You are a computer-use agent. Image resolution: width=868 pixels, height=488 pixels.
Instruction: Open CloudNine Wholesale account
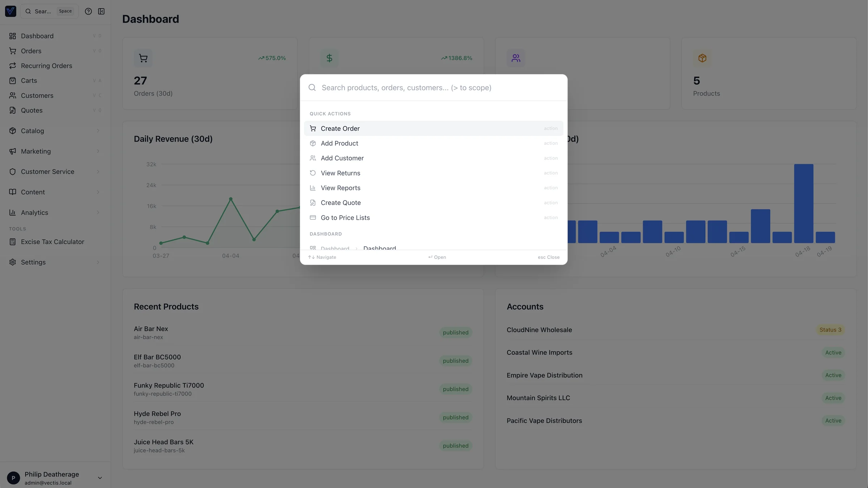[x=539, y=330]
